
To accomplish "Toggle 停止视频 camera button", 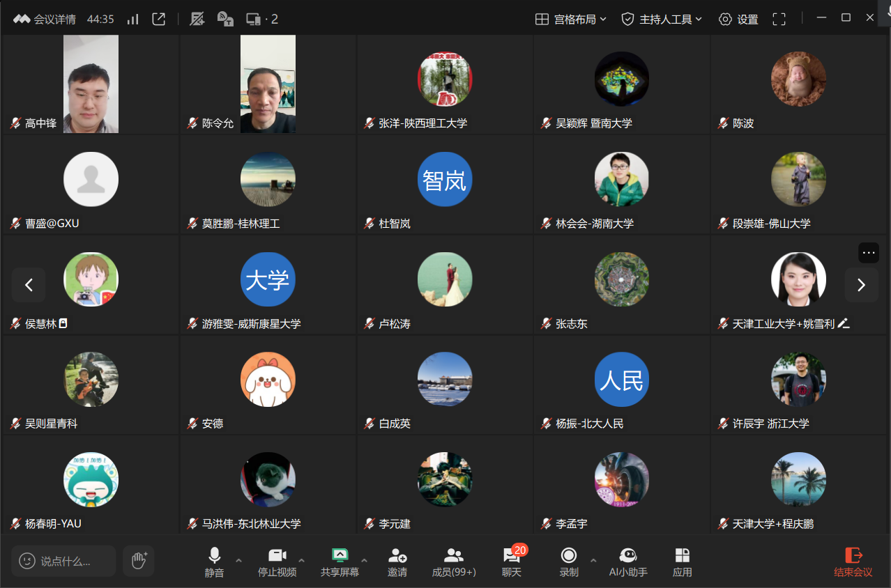I will point(277,562).
